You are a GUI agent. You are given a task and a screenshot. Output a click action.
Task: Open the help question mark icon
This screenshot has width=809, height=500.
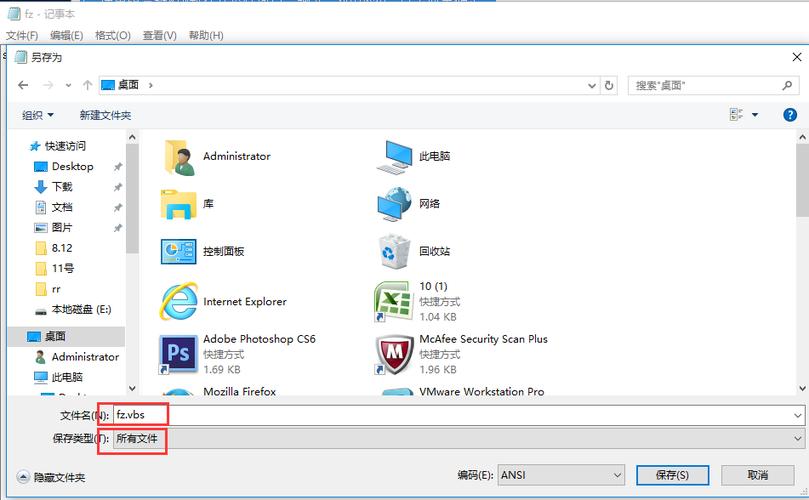click(x=789, y=115)
